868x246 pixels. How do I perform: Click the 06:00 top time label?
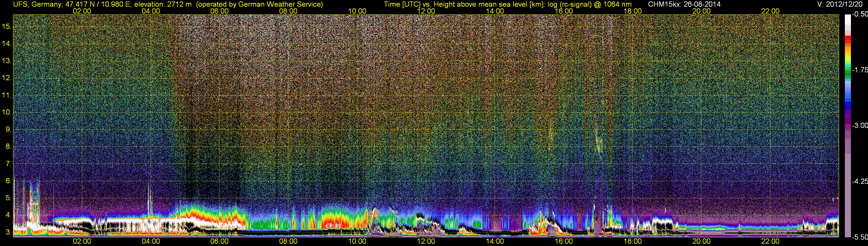point(219,11)
